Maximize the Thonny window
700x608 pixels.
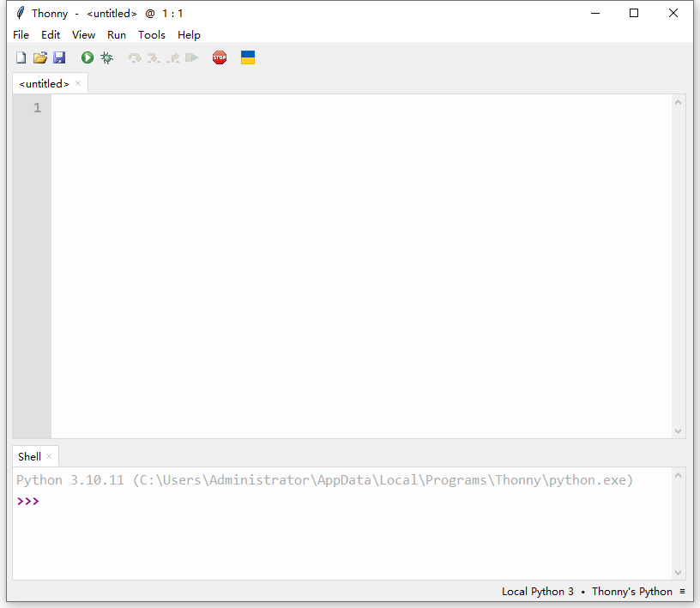[634, 13]
